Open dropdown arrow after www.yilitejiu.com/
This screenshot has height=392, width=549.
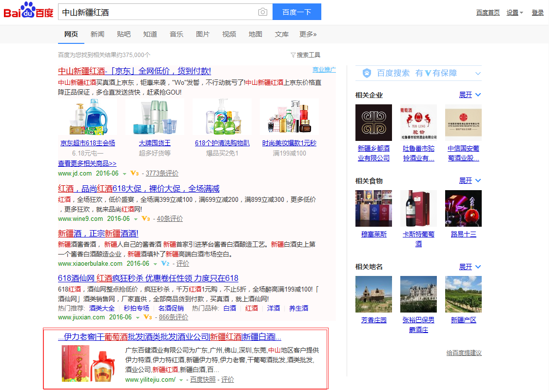tap(181, 380)
